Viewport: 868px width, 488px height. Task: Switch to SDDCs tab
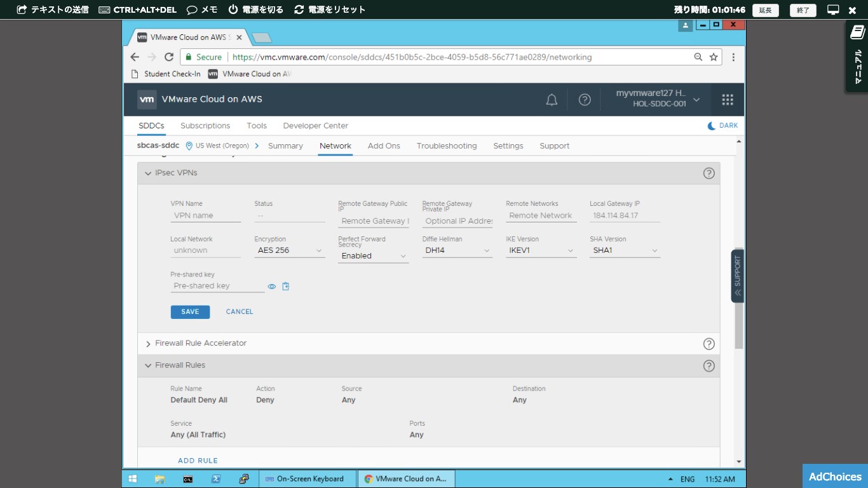pyautogui.click(x=151, y=126)
